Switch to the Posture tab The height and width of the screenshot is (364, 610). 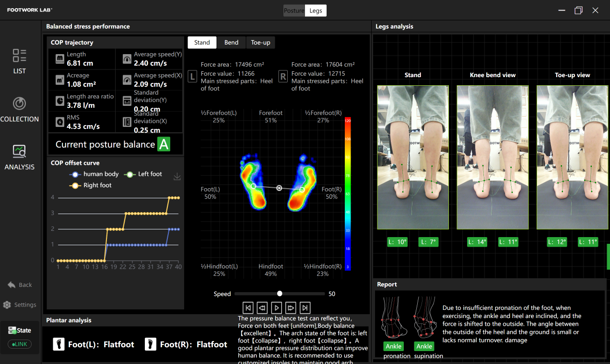pyautogui.click(x=294, y=11)
